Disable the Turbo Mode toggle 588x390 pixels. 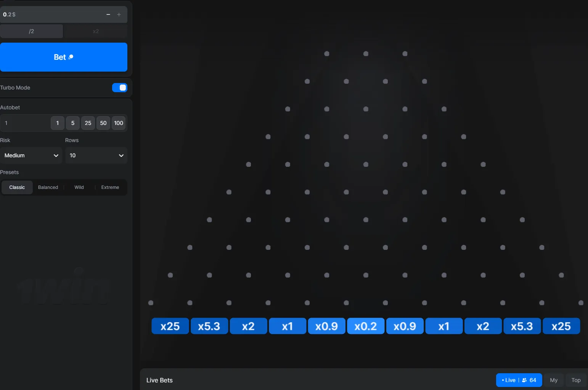[120, 88]
